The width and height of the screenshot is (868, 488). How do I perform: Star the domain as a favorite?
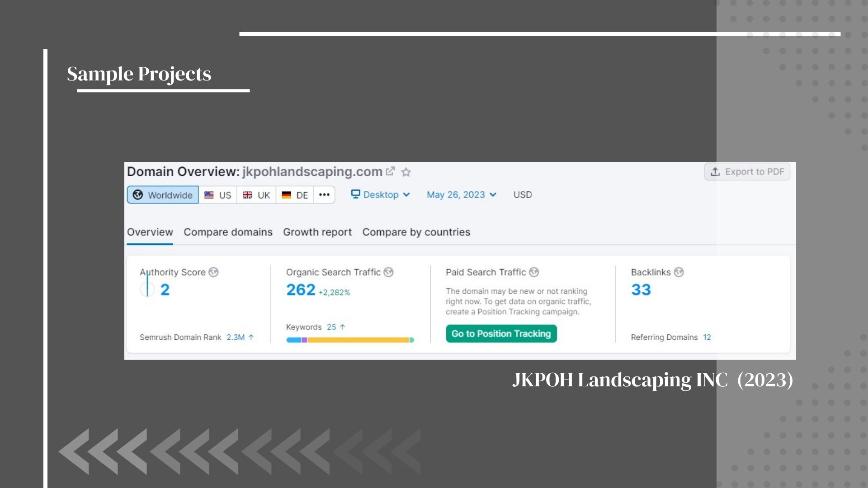point(406,172)
